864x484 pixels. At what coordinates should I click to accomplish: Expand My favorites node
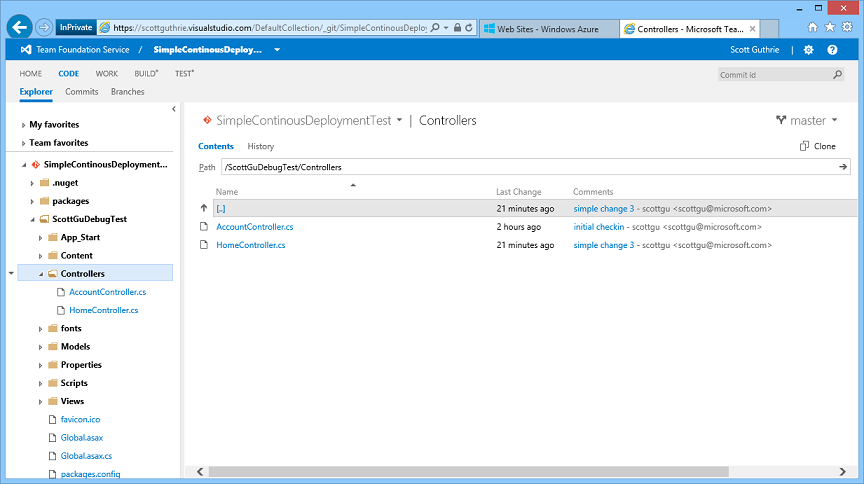23,125
